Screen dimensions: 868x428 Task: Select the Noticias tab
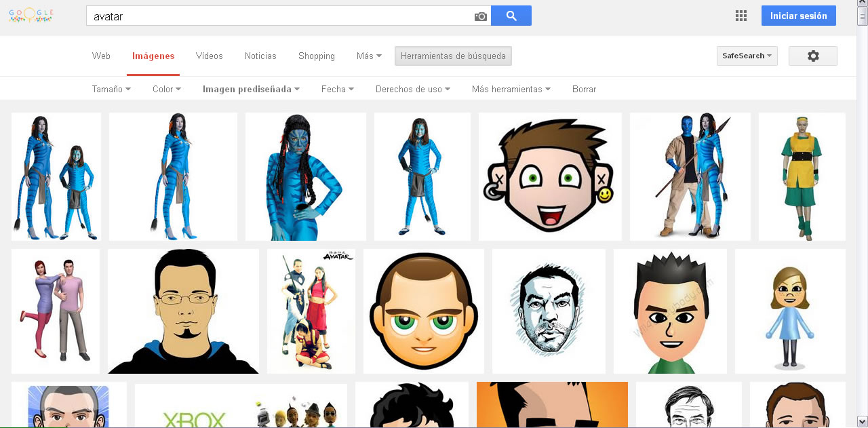click(x=260, y=56)
